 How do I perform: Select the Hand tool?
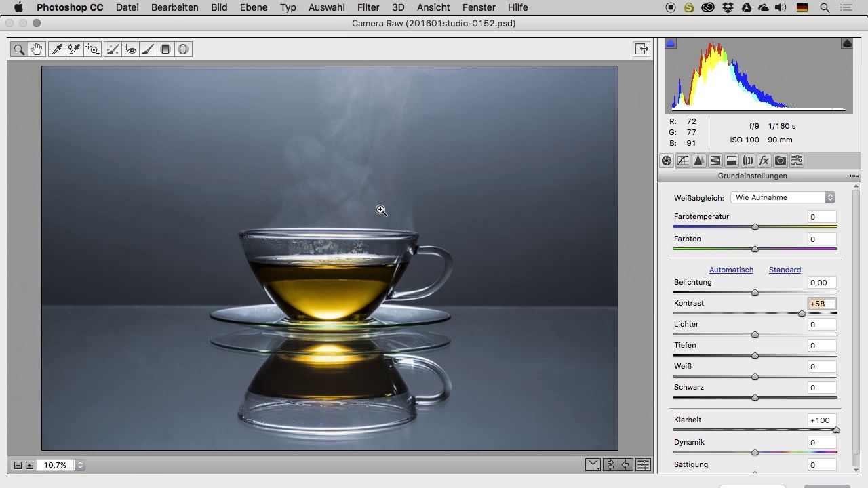coord(37,49)
